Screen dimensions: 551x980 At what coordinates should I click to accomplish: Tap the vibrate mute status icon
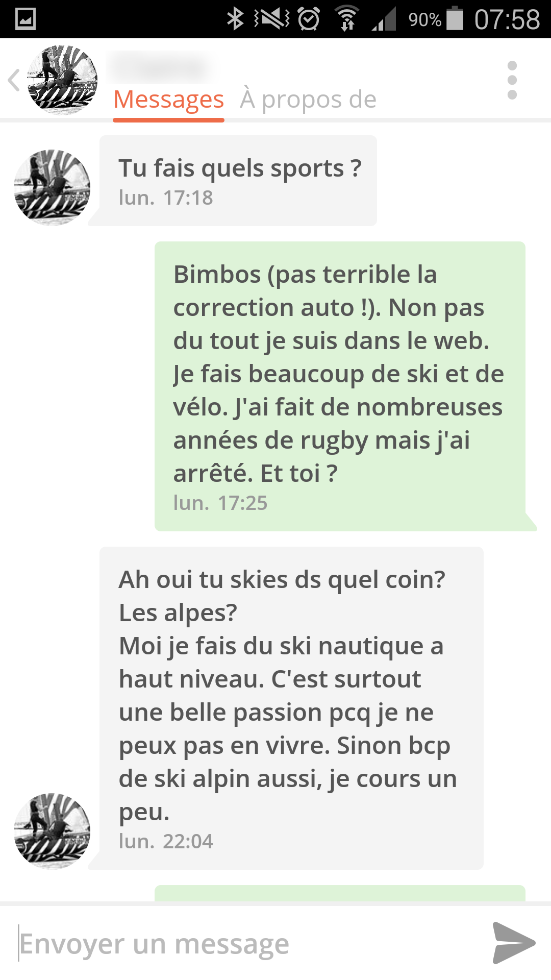coord(272,19)
